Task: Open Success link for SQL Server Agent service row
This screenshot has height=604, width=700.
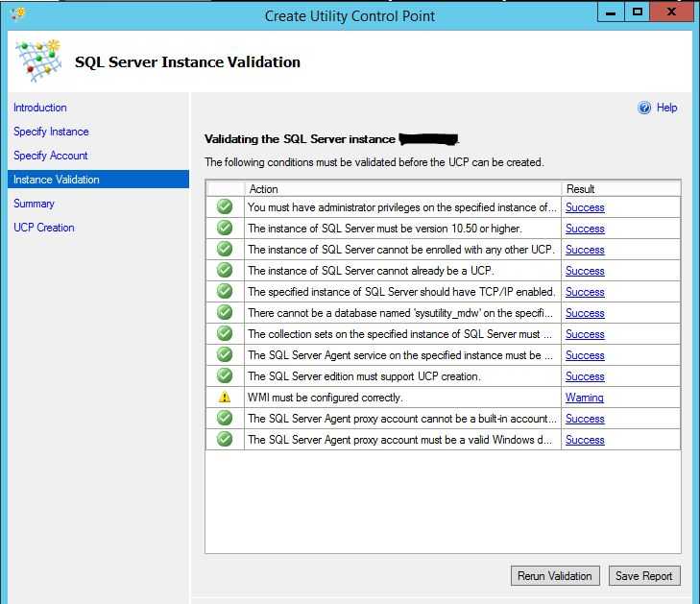Action: pyautogui.click(x=585, y=355)
